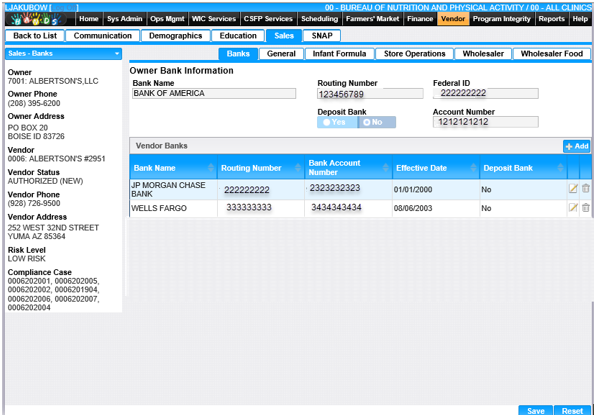Open the Scheduling menu

coord(320,19)
